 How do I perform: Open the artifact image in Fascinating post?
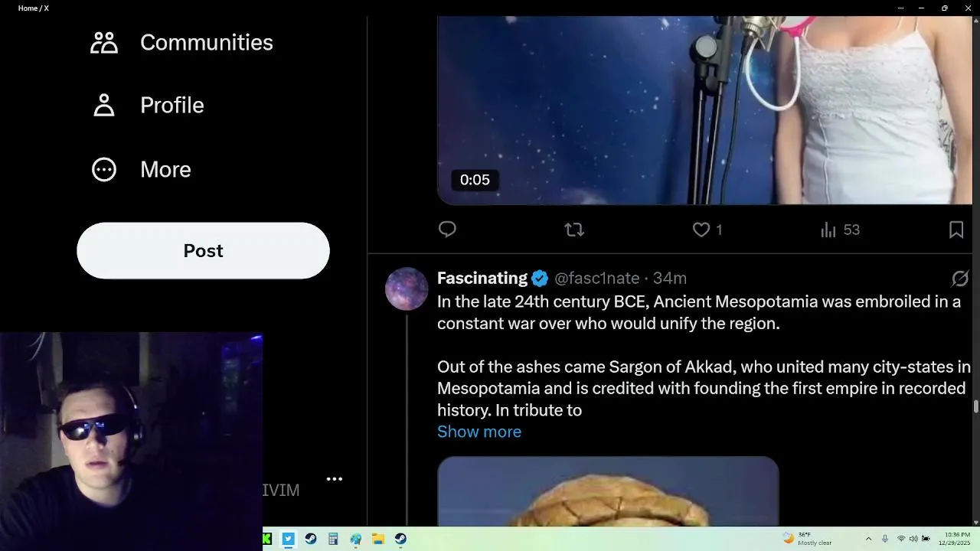(x=608, y=491)
